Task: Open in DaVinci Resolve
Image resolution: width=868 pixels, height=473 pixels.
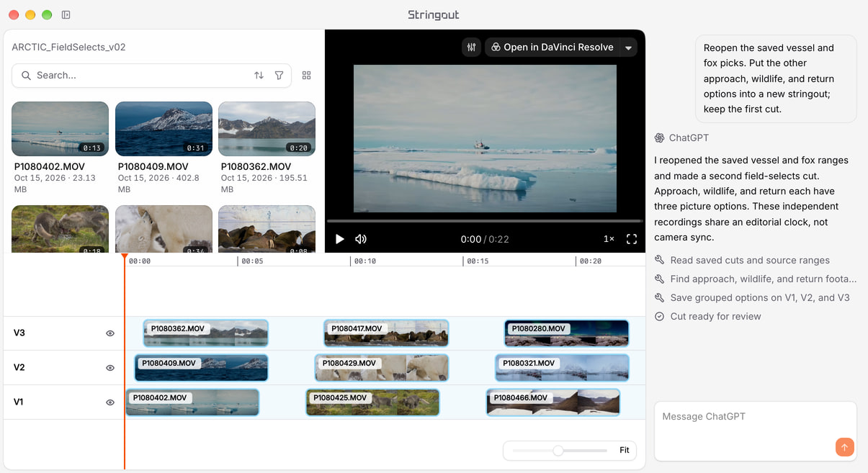Action: click(x=552, y=48)
